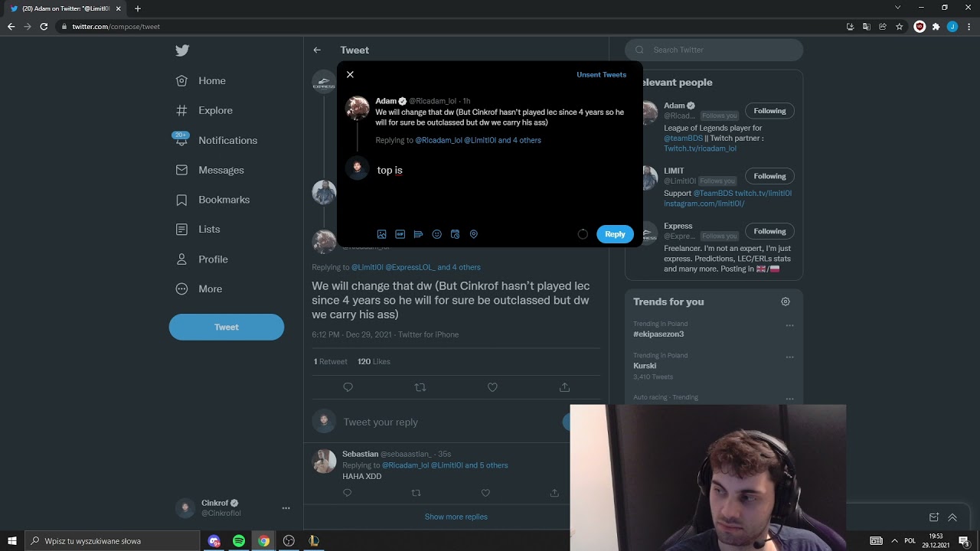This screenshot has height=551, width=980.
Task: Open Home from the sidebar
Action: 201,80
